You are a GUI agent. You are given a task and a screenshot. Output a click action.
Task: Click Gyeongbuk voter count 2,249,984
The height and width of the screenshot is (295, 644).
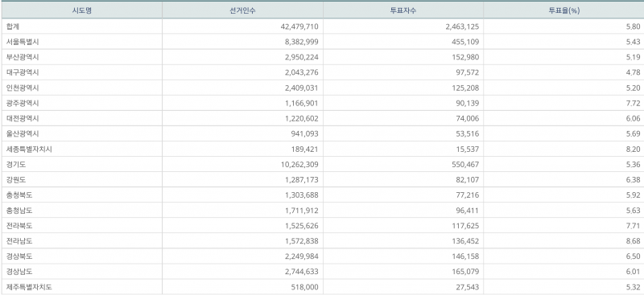pos(301,256)
